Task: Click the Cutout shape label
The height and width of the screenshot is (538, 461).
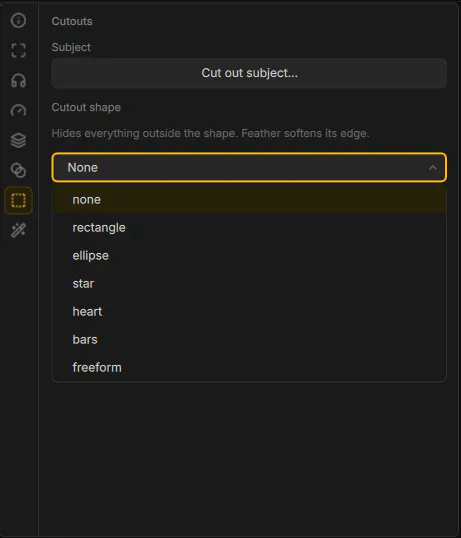Action: point(86,107)
